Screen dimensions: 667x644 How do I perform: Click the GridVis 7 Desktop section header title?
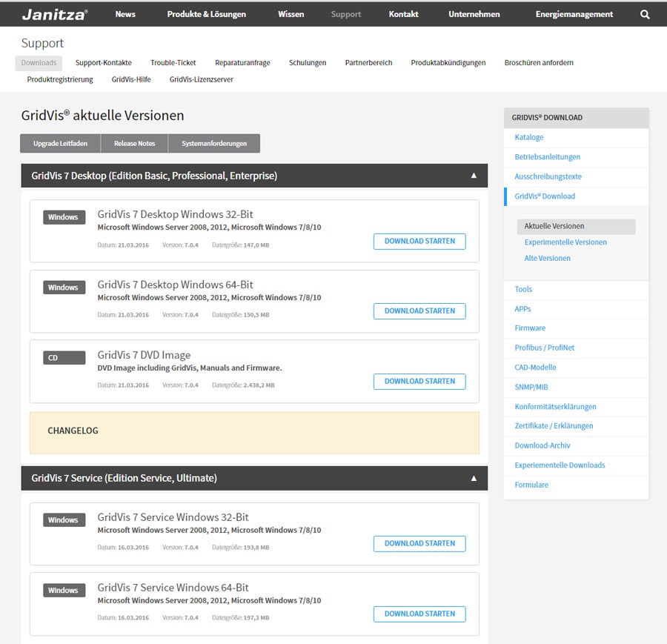tap(154, 176)
